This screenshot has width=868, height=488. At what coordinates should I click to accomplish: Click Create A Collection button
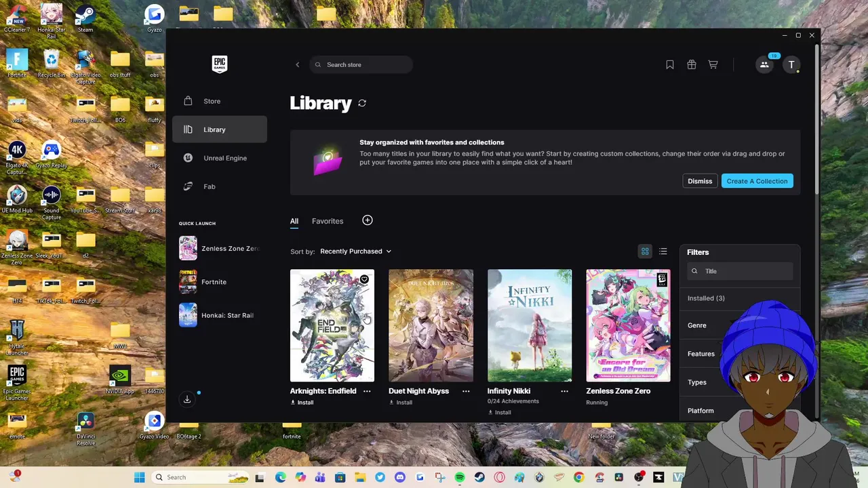pos(757,181)
